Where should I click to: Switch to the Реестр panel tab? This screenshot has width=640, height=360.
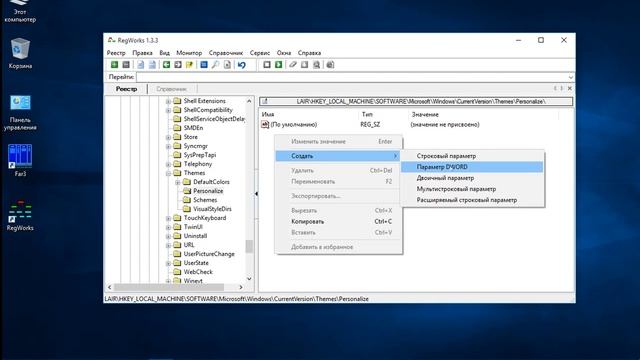pos(126,89)
